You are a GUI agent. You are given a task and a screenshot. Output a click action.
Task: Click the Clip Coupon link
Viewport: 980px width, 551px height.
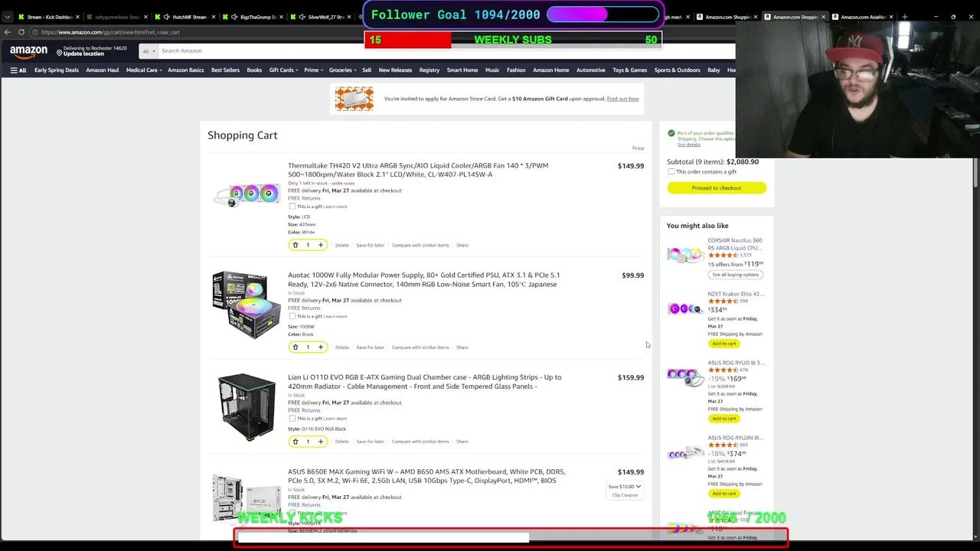pyautogui.click(x=625, y=495)
